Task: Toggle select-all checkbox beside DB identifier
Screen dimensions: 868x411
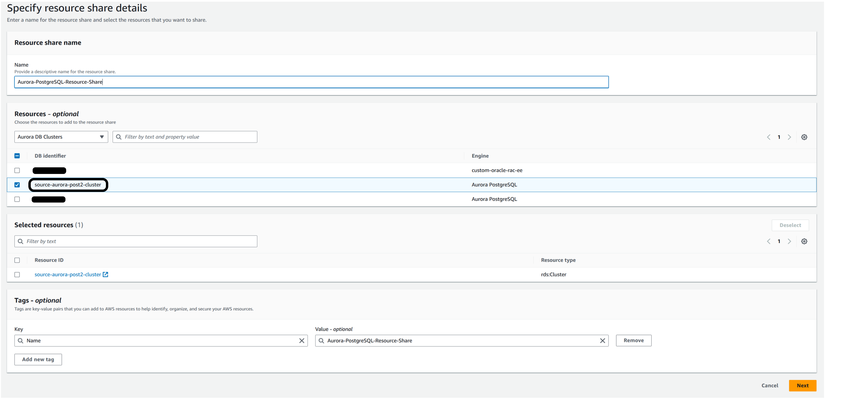Action: point(17,156)
